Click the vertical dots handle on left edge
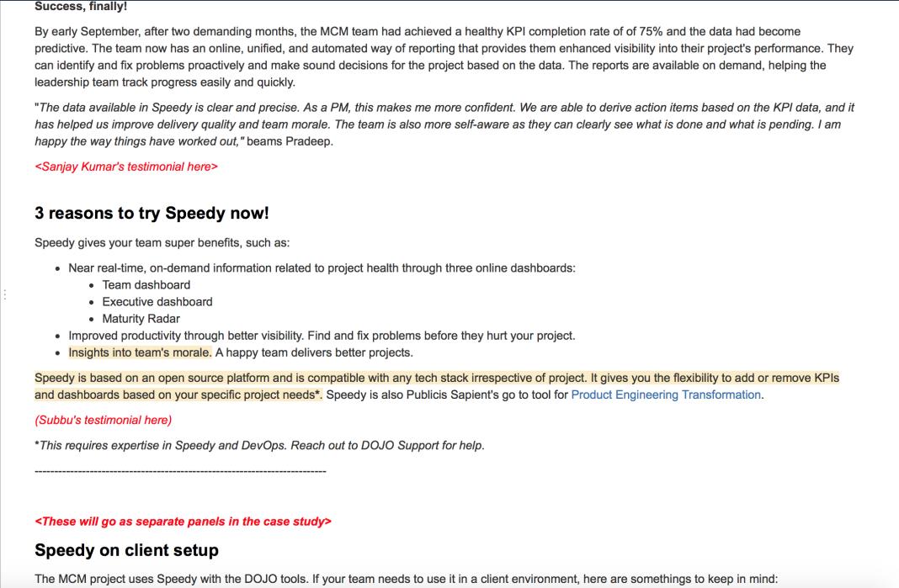 [x=4, y=295]
